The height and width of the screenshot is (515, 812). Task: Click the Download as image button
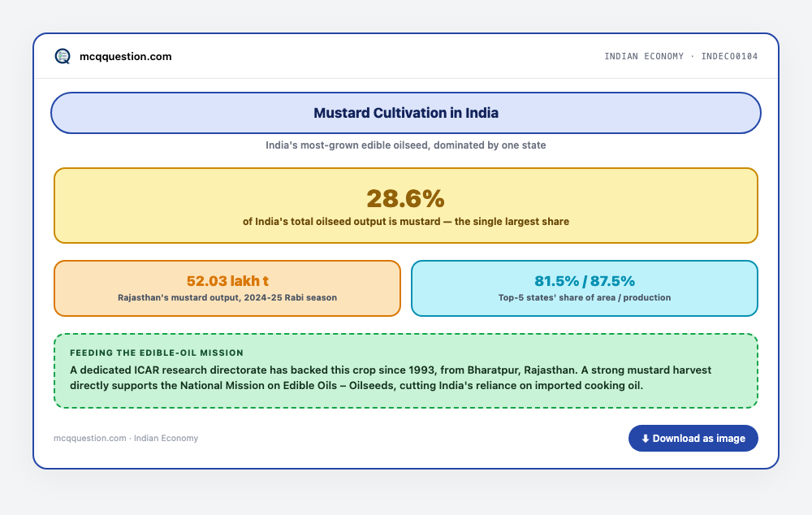(x=693, y=439)
